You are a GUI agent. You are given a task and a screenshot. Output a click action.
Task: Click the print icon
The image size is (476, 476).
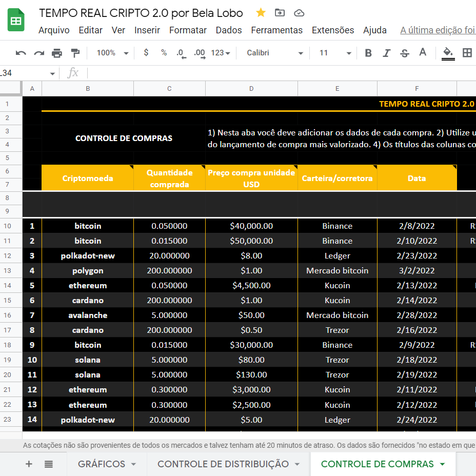coord(57,53)
